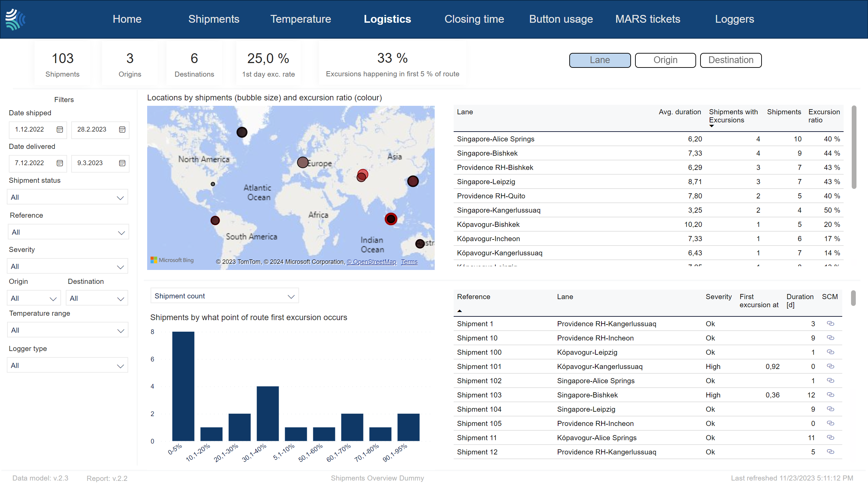The width and height of the screenshot is (868, 488).
Task: Open the Loggers tab
Action: (x=735, y=19)
